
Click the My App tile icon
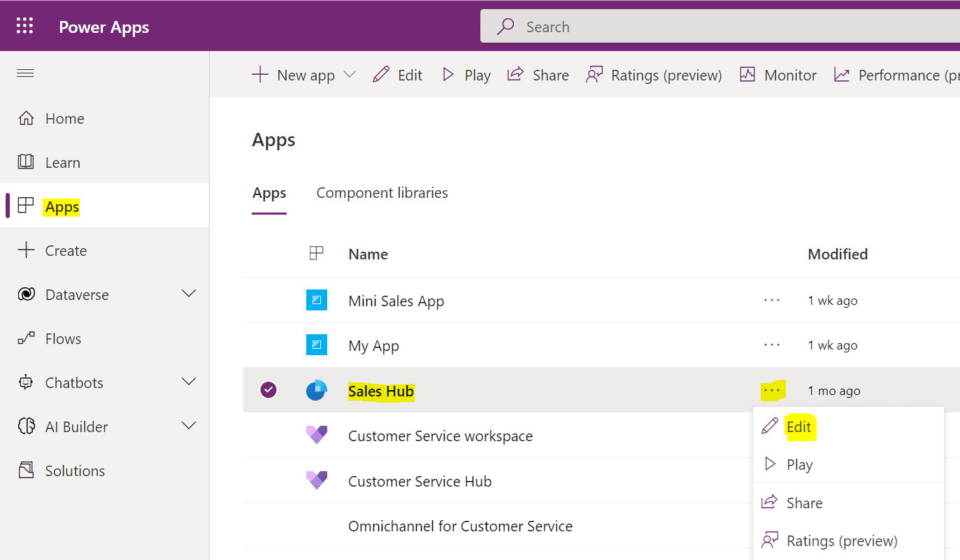tap(317, 345)
